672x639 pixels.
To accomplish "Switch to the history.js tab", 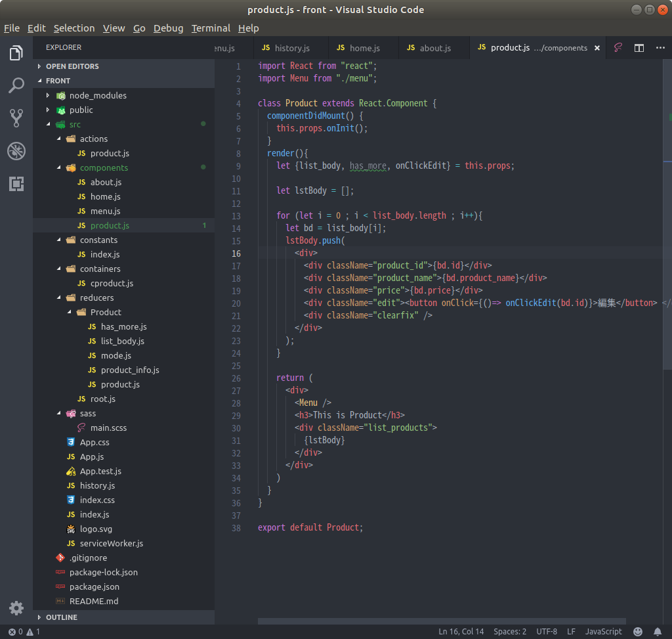I will pos(291,48).
